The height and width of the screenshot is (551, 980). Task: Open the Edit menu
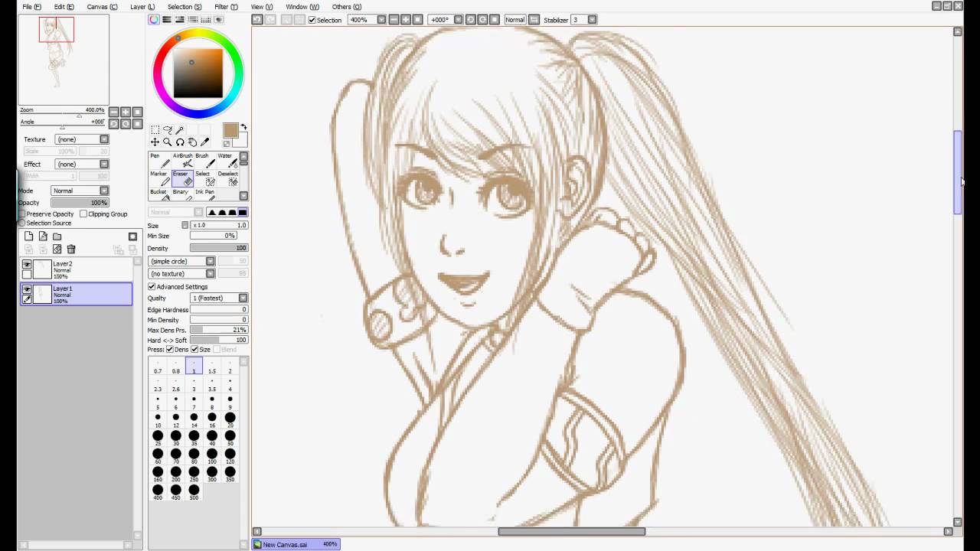coord(64,7)
